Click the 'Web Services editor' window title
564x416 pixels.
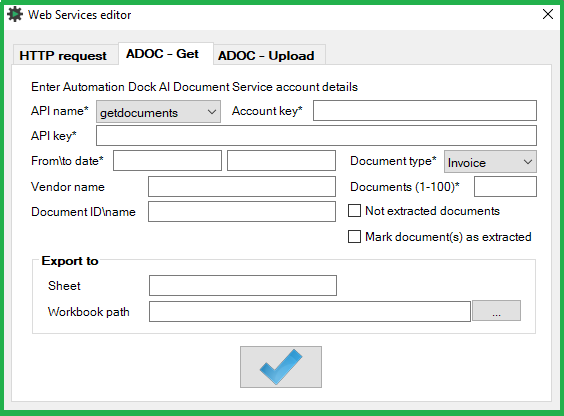(79, 15)
